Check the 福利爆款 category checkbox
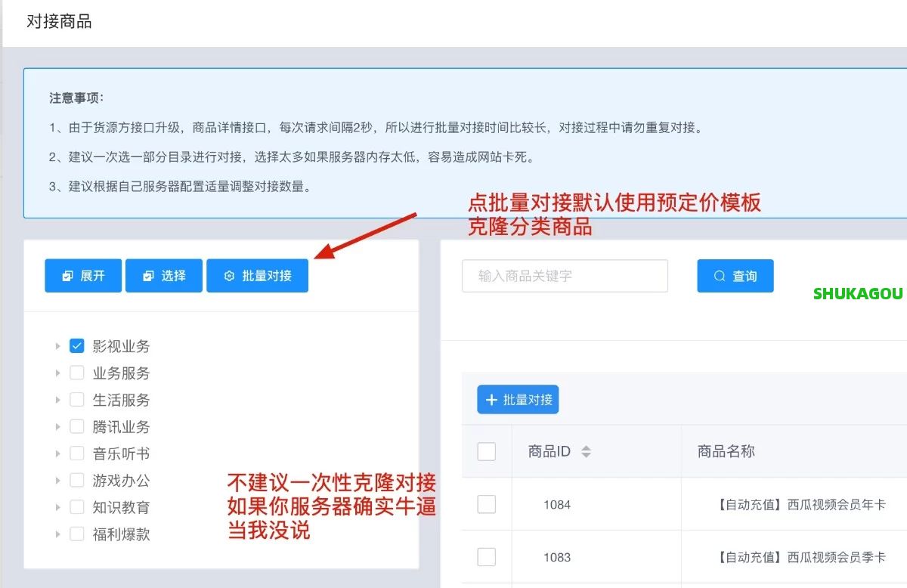 (x=76, y=534)
